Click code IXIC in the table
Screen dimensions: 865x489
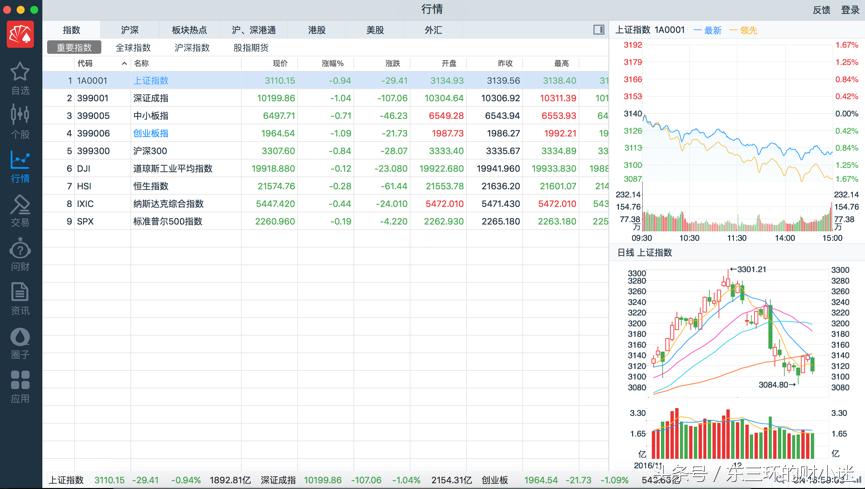[85, 204]
